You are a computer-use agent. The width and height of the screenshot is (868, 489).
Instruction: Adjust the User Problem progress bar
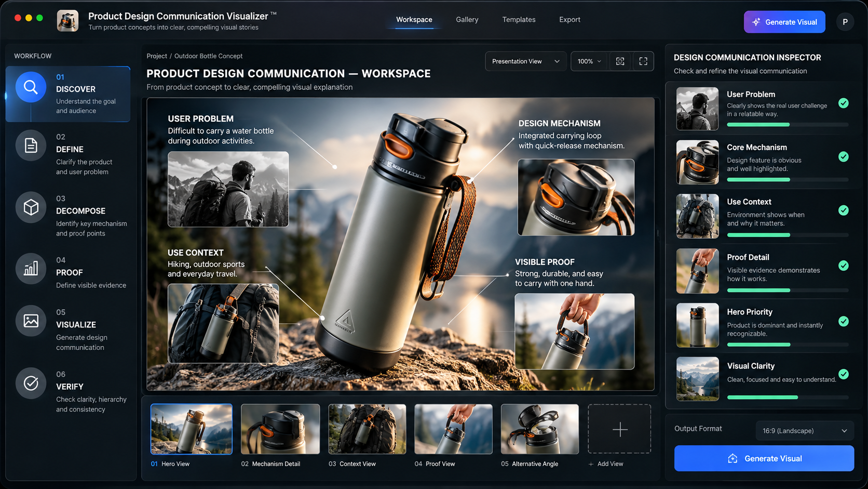click(788, 125)
